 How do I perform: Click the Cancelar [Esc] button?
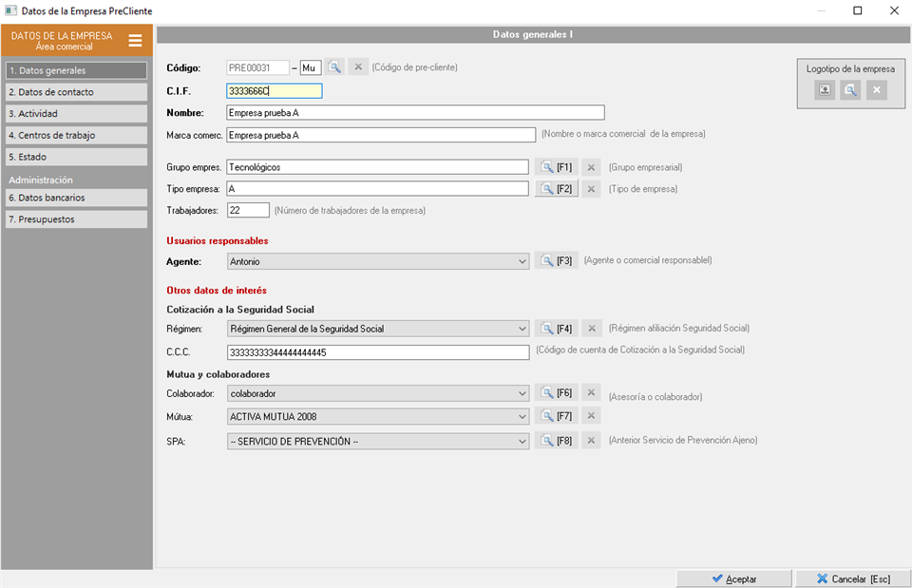point(851,579)
